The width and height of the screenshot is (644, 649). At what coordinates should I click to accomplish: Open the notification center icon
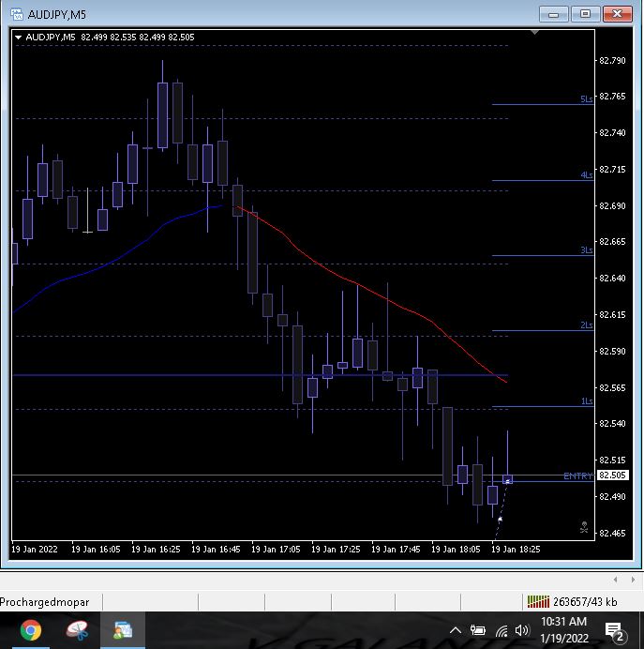(616, 631)
